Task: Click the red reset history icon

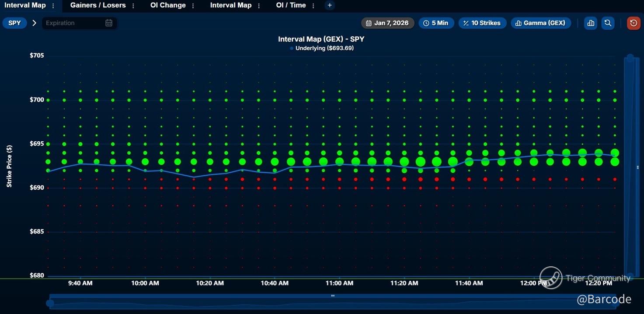Action: click(x=633, y=23)
